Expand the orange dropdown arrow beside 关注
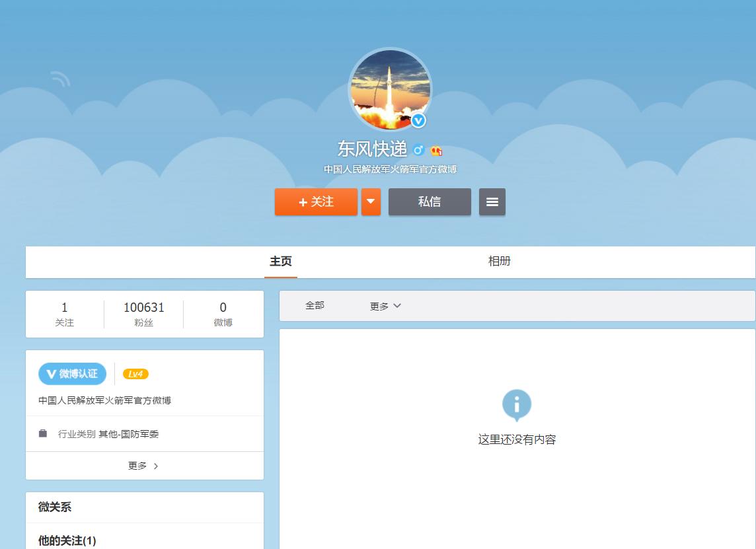Image resolution: width=756 pixels, height=549 pixels. click(x=371, y=202)
